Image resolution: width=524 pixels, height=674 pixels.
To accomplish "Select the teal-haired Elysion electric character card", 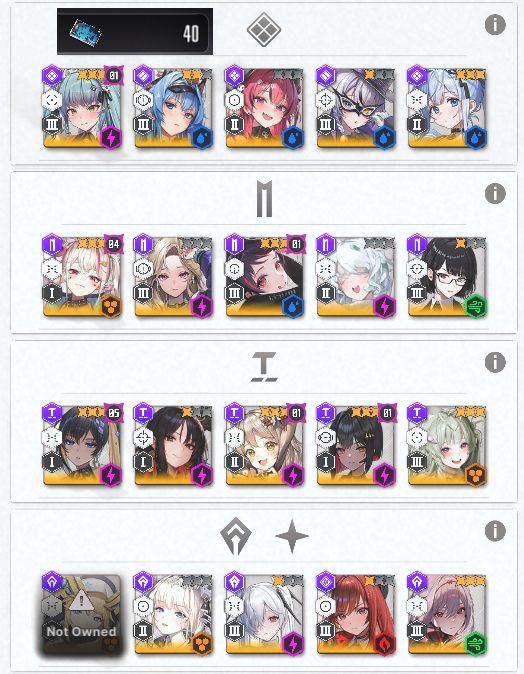I will (x=82, y=107).
